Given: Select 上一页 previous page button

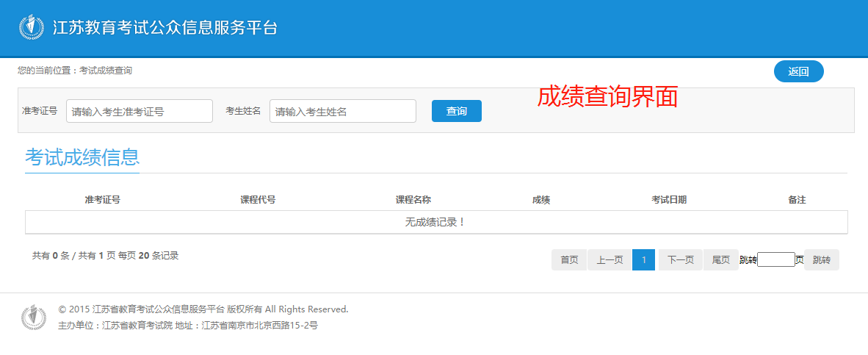Looking at the screenshot, I should (610, 260).
